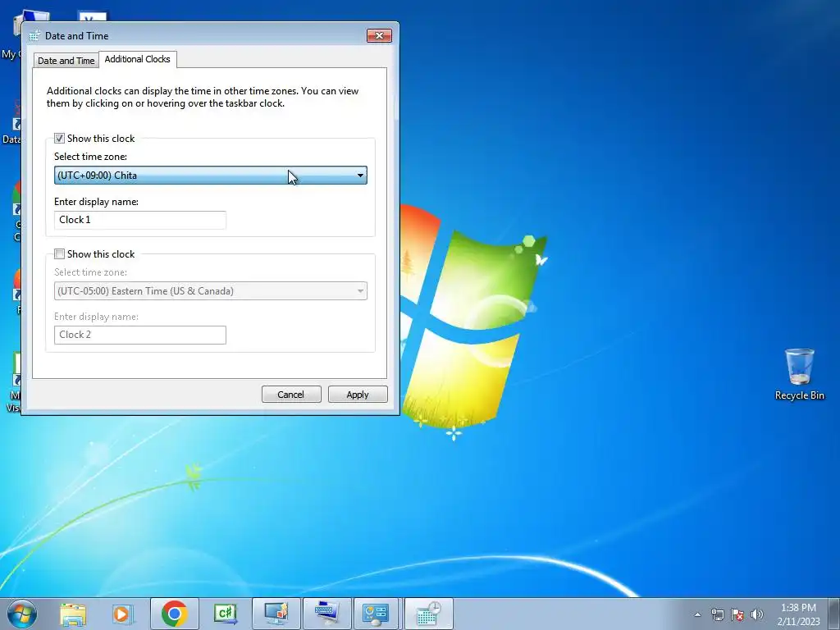Viewport: 840px width, 630px height.
Task: Switch to the Date and Time tab
Action: tap(66, 61)
